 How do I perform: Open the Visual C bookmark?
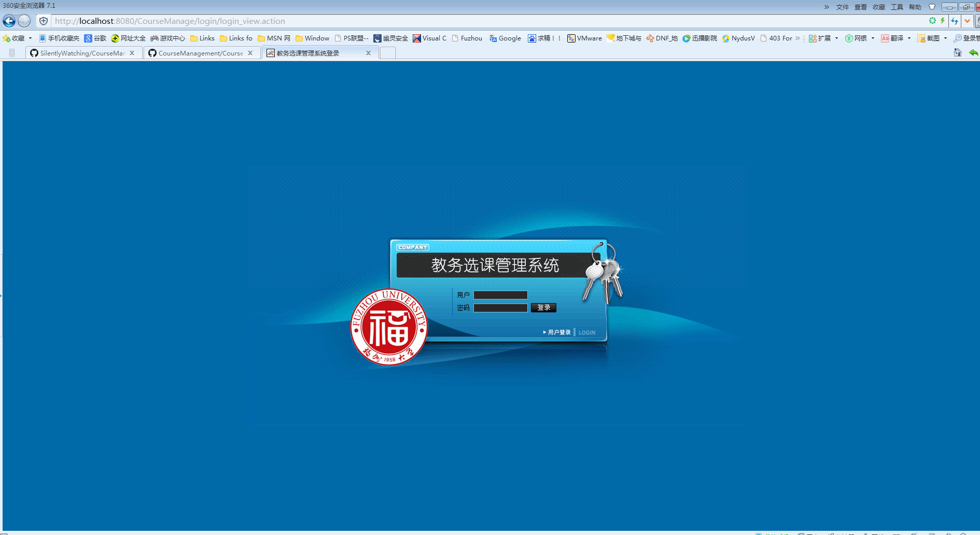point(430,38)
